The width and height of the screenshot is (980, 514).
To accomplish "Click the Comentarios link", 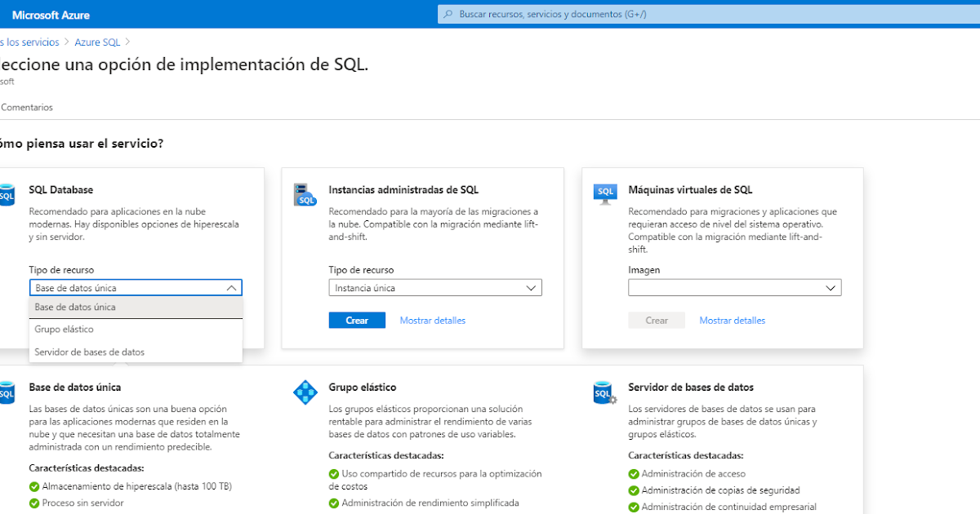I will tap(25, 107).
